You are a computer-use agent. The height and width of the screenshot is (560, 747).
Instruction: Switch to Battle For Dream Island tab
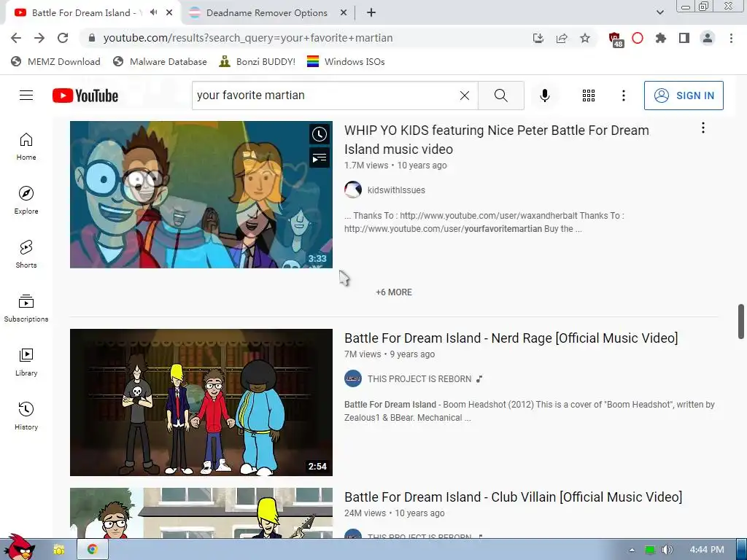click(86, 13)
